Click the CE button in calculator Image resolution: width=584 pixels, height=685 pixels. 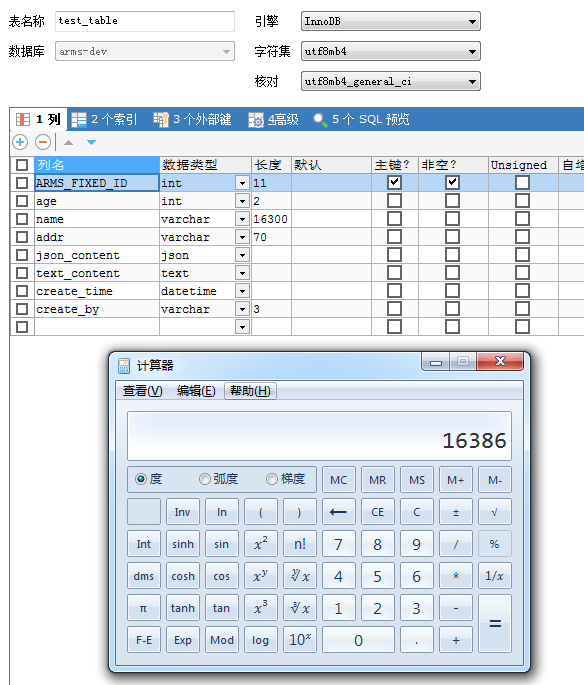point(378,512)
